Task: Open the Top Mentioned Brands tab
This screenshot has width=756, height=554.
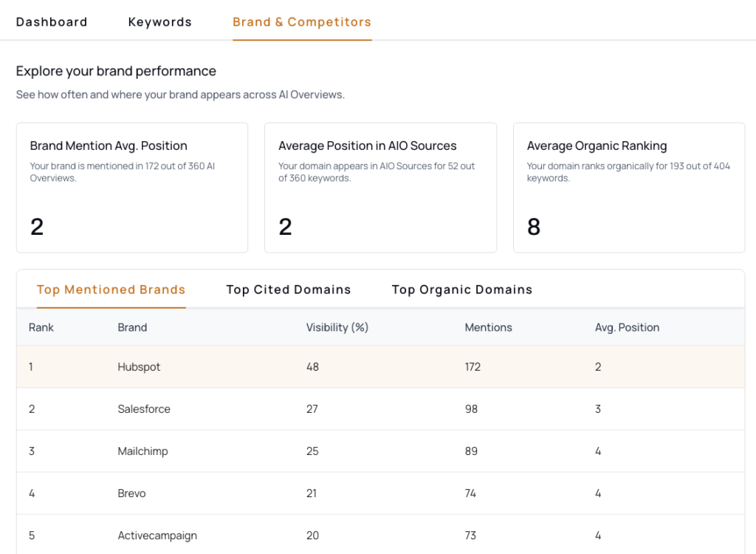Action: pos(111,290)
